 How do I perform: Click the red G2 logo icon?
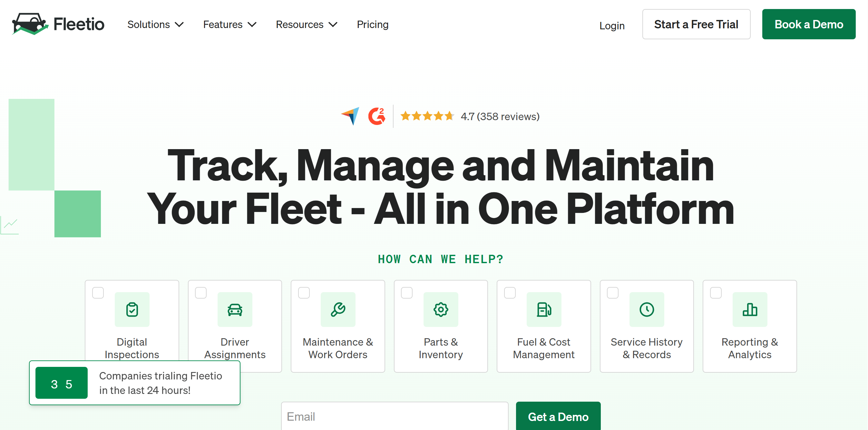click(x=377, y=116)
